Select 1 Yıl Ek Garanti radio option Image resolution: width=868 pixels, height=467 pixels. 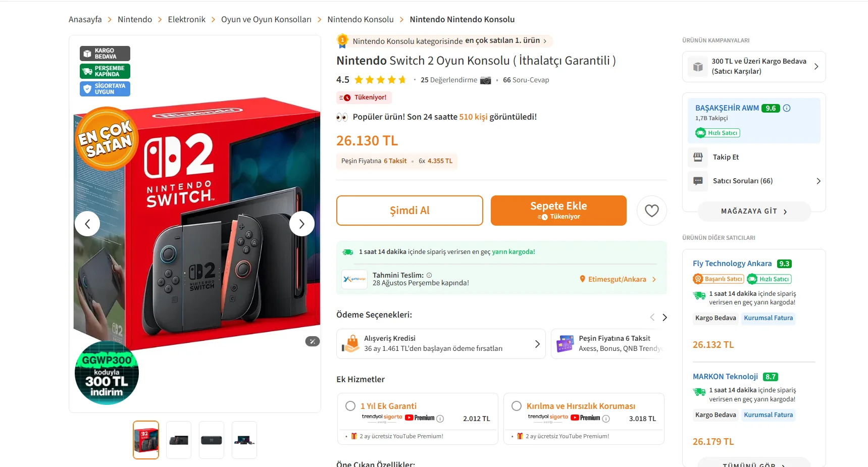point(350,406)
